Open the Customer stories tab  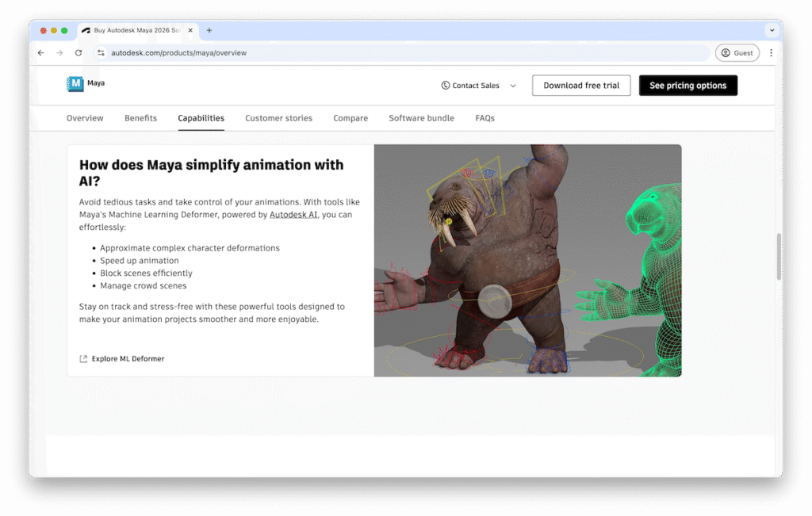278,118
